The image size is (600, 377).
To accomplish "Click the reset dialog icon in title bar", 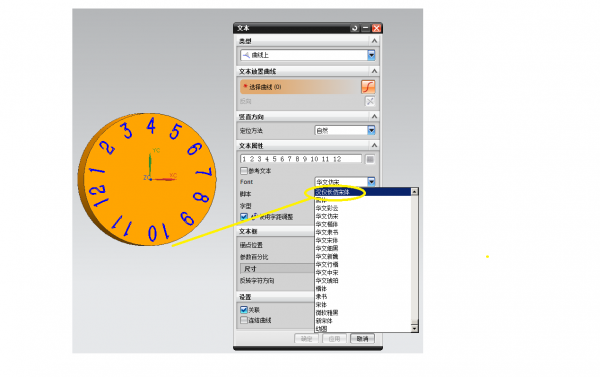I will click(354, 28).
